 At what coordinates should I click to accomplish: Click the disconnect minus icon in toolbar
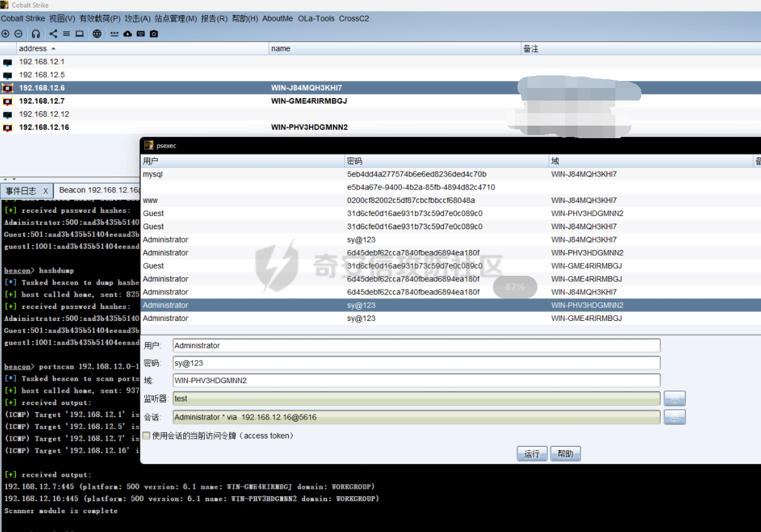pos(18,34)
